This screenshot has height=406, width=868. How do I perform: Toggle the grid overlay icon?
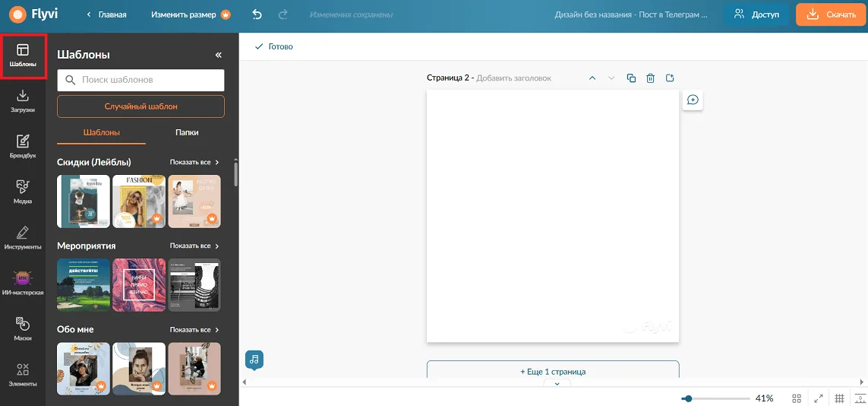click(839, 398)
